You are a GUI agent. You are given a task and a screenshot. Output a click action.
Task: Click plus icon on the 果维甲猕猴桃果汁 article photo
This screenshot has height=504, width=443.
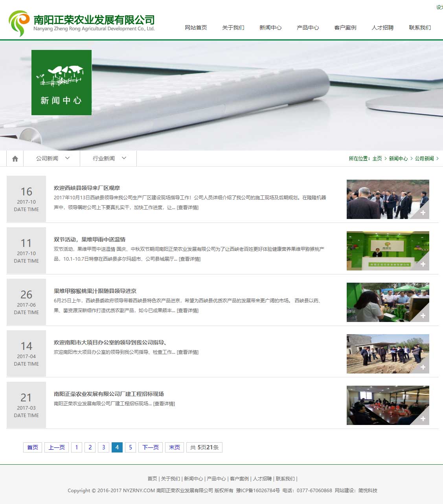tap(423, 316)
